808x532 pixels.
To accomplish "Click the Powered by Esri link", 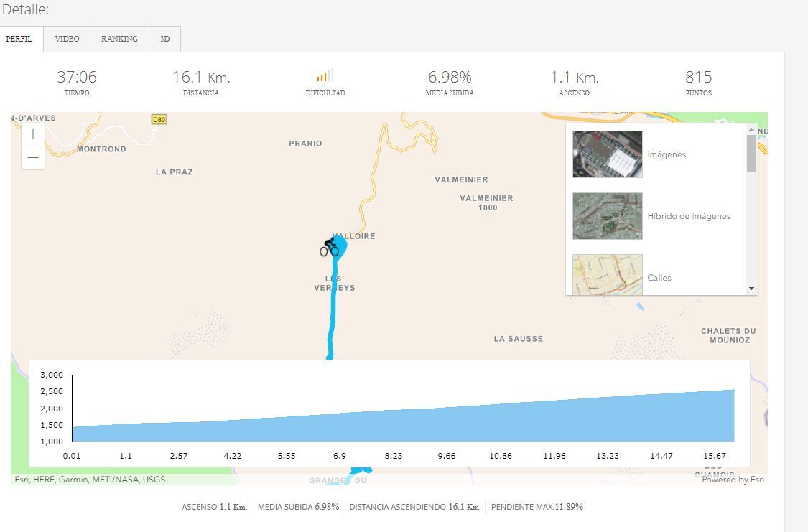I will (x=733, y=480).
